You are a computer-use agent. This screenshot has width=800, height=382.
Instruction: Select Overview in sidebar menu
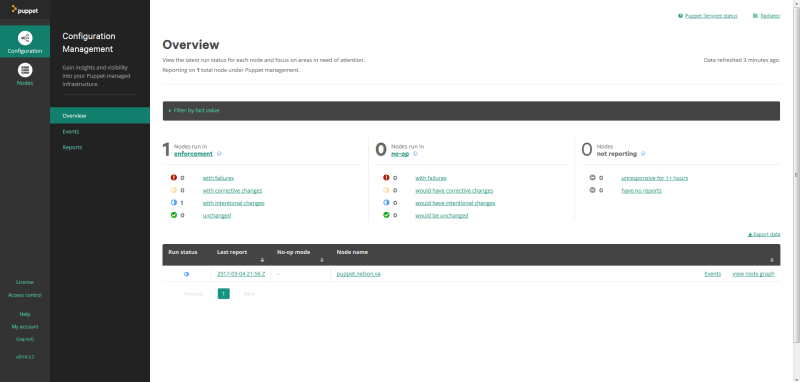100,116
